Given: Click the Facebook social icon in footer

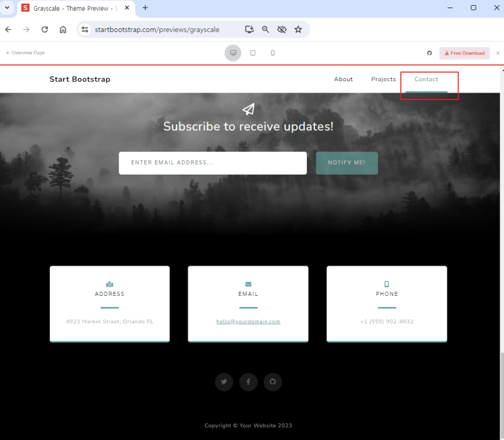Looking at the screenshot, I should 248,382.
